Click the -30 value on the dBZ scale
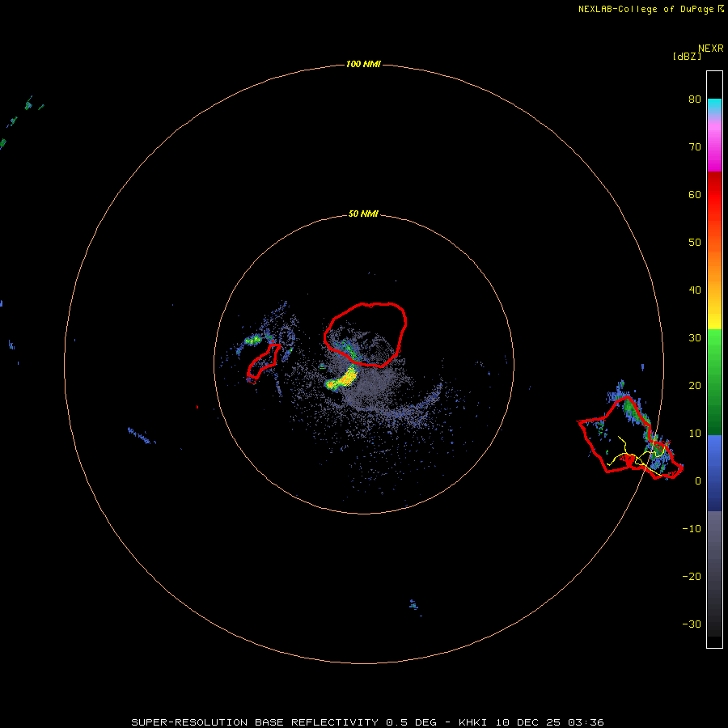The height and width of the screenshot is (728, 728). [692, 624]
